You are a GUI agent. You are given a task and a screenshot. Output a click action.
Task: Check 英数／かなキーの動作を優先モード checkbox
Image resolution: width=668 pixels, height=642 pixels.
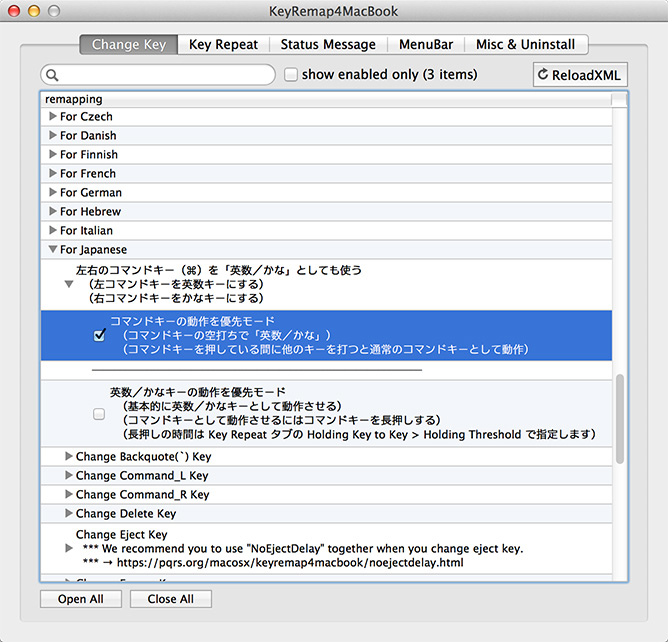(x=99, y=414)
